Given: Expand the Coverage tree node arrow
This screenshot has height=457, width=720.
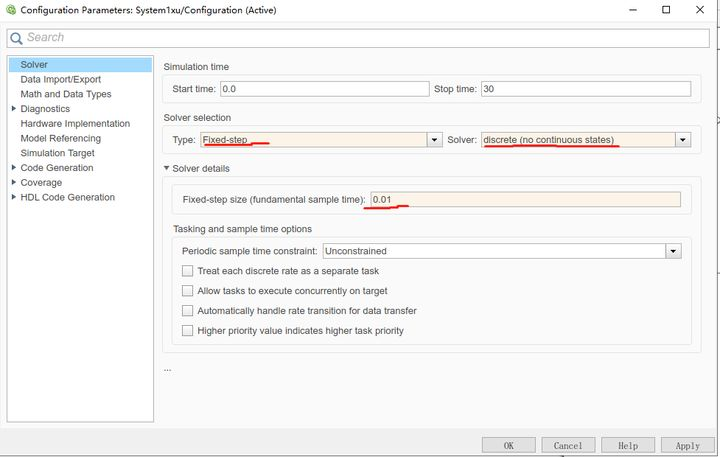Looking at the screenshot, I should [x=14, y=182].
